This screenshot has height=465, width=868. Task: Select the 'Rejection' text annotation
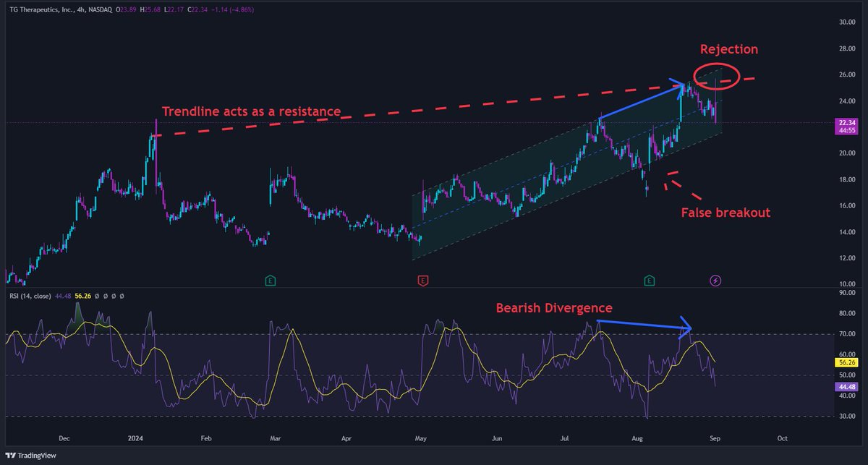click(x=728, y=49)
